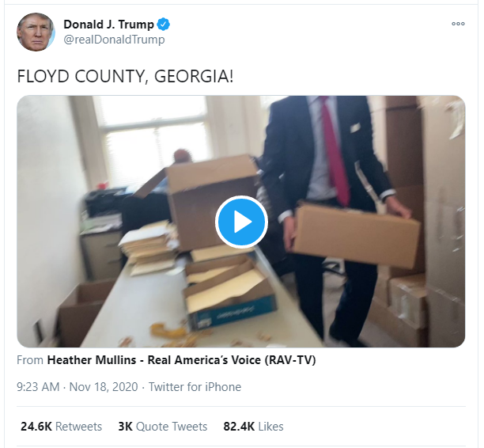484x448 pixels.
Task: Click the Real America's Voice (RAV-TV) text
Action: [232, 360]
